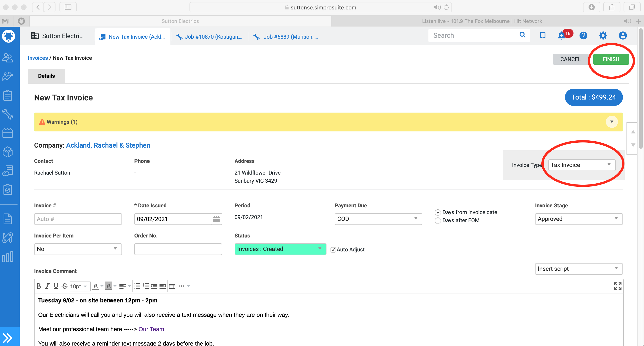
Task: Toggle the Auto Adjust checkbox
Action: [333, 250]
